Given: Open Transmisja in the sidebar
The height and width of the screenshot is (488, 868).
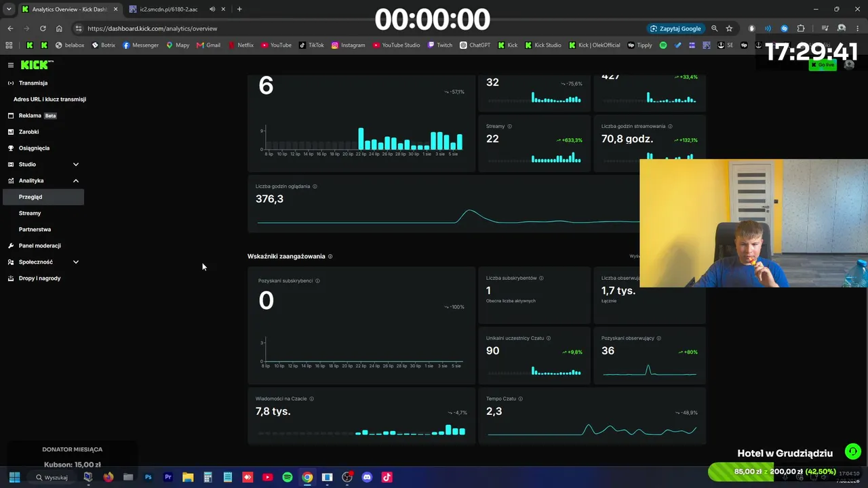Looking at the screenshot, I should point(33,83).
